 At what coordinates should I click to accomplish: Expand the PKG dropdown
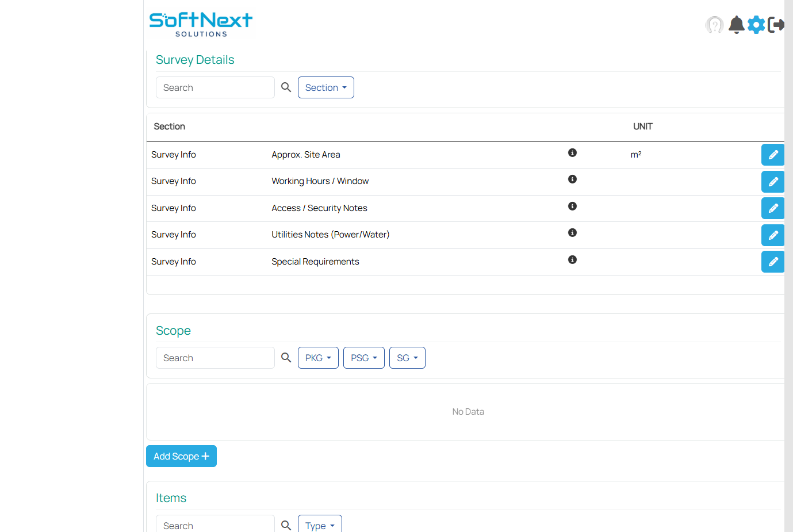[318, 357]
